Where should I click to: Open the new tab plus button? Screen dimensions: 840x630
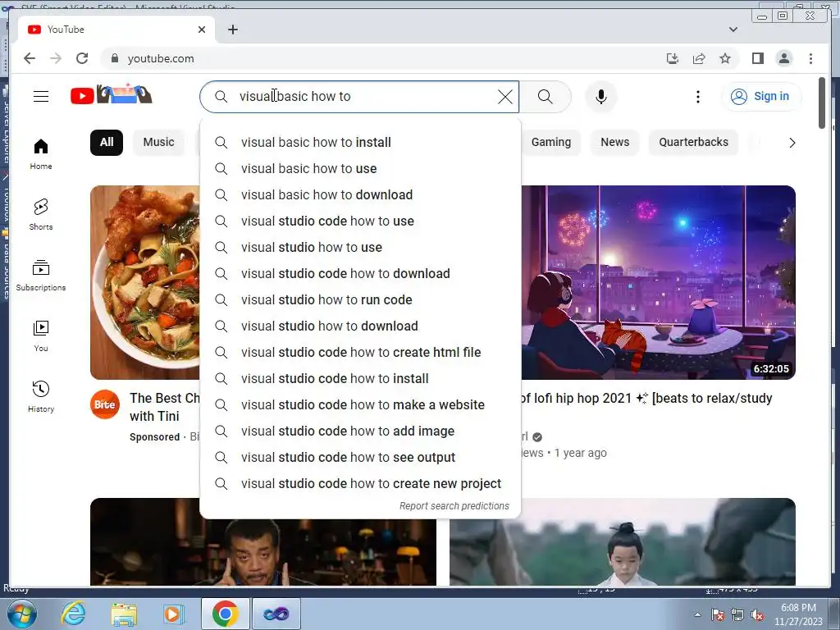click(232, 30)
